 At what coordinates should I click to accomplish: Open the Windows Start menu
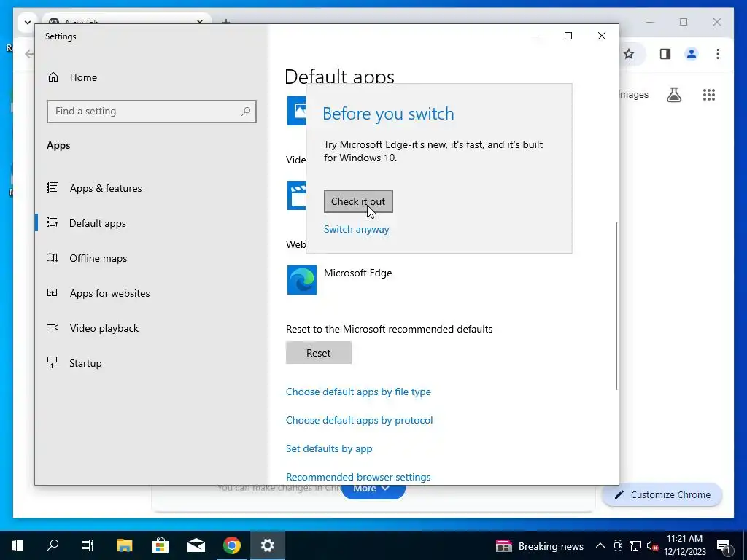[18, 545]
